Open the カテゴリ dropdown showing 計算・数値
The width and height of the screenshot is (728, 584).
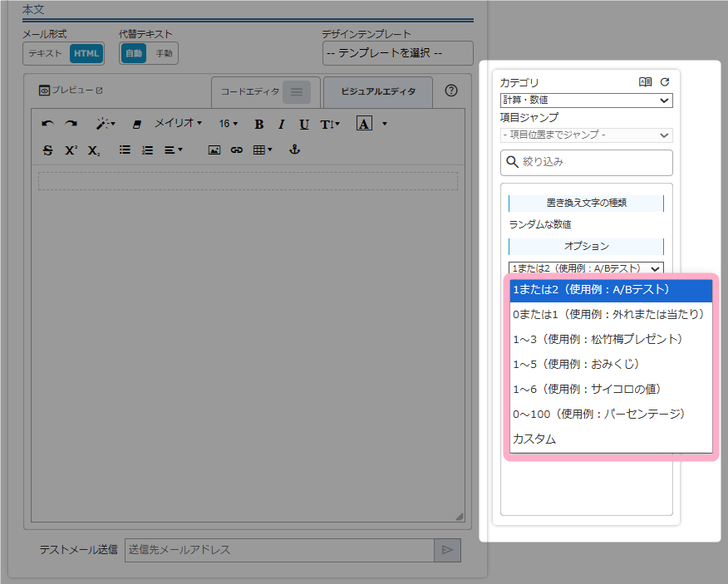click(x=587, y=101)
